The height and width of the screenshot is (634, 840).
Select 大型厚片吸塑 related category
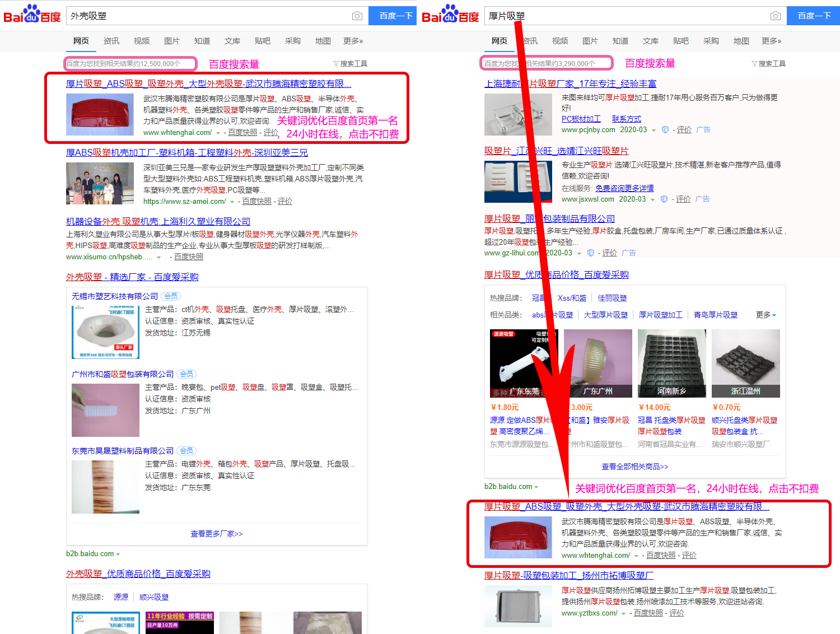[x=606, y=315]
